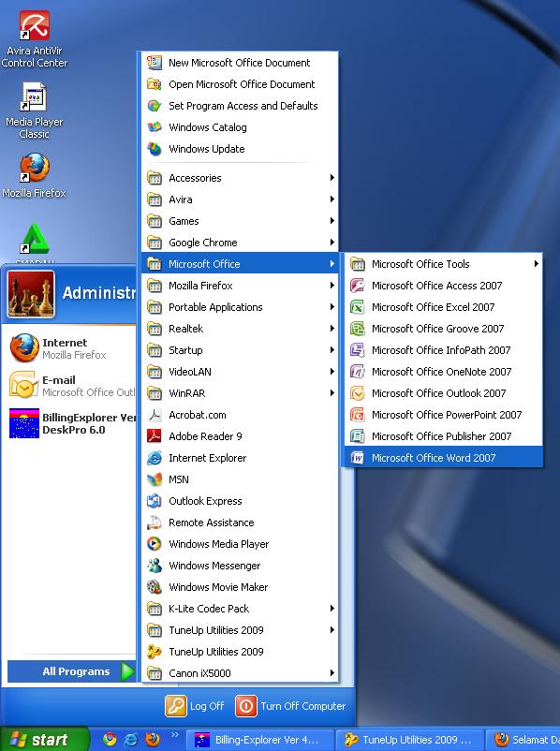
Task: Click the Adobe Reader 9 icon
Action: point(155,435)
